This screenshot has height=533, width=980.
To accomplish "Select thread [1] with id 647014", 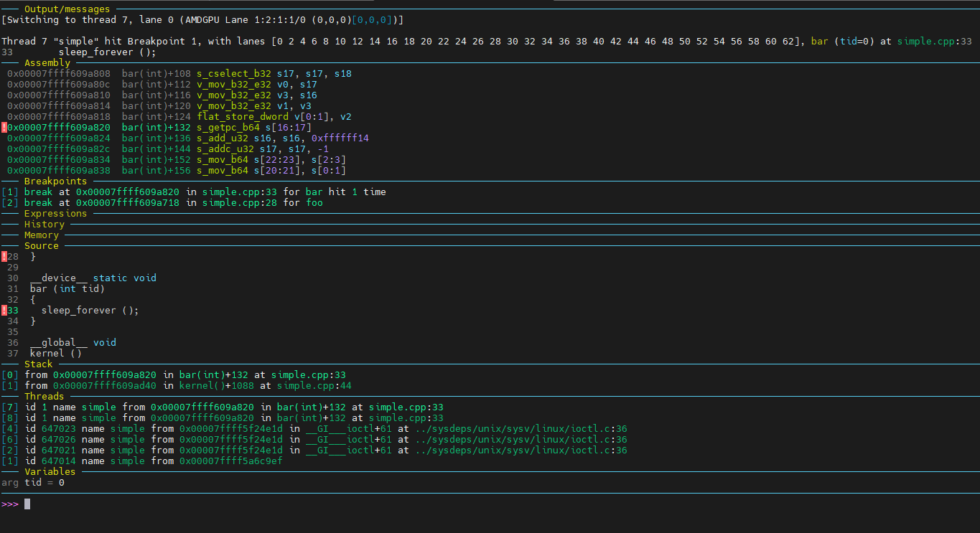I will click(9, 461).
